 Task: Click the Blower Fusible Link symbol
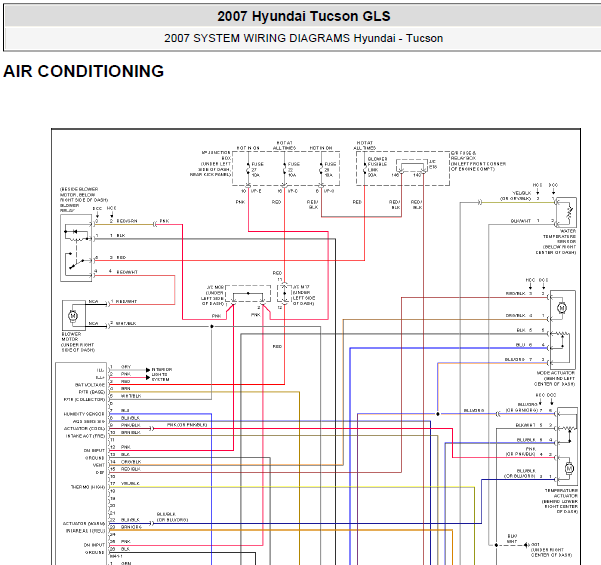tap(364, 167)
